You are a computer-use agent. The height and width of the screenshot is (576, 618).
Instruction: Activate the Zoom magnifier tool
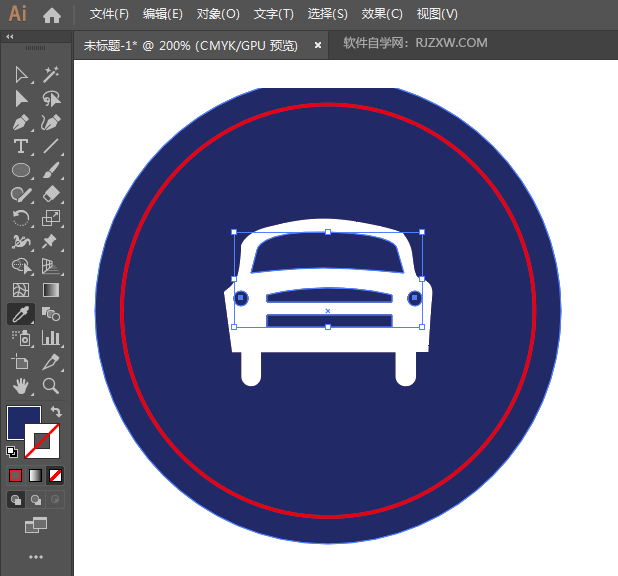pyautogui.click(x=51, y=385)
